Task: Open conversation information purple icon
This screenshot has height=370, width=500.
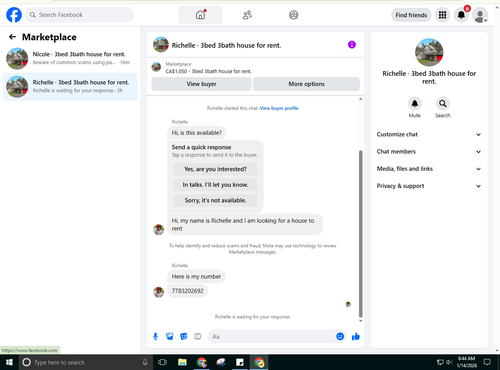Action: click(x=352, y=45)
